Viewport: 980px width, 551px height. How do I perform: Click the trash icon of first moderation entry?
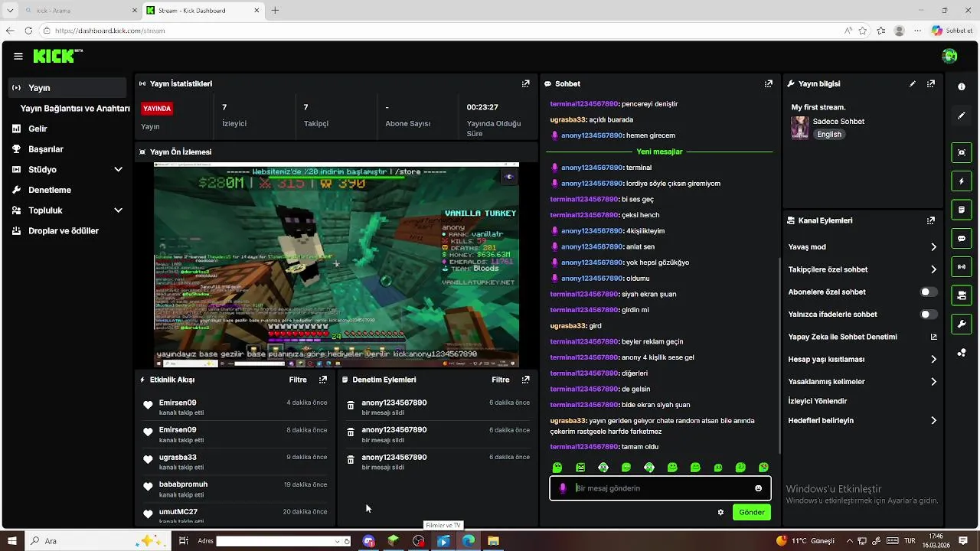(351, 406)
